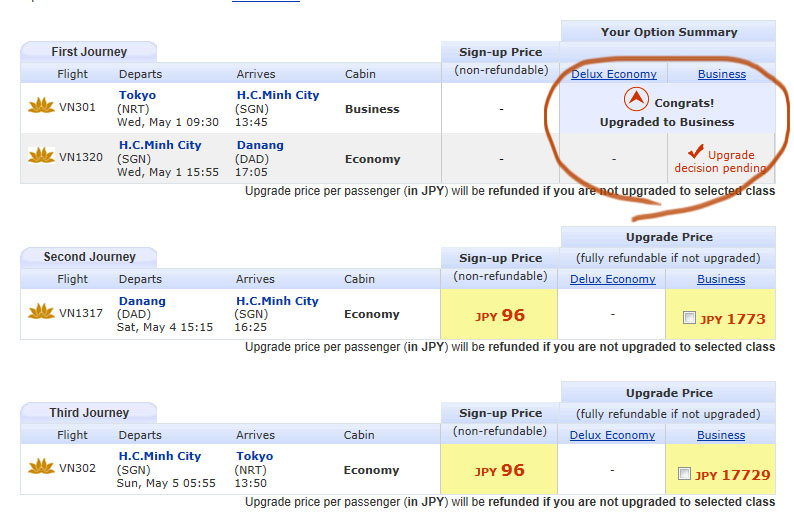
Task: Open Delux Economy link in Option Summary
Action: pos(614,74)
